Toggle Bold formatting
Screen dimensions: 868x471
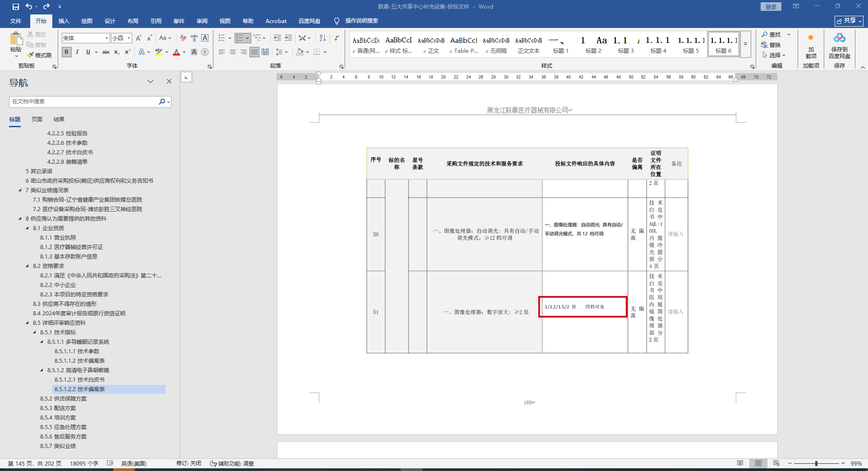67,52
